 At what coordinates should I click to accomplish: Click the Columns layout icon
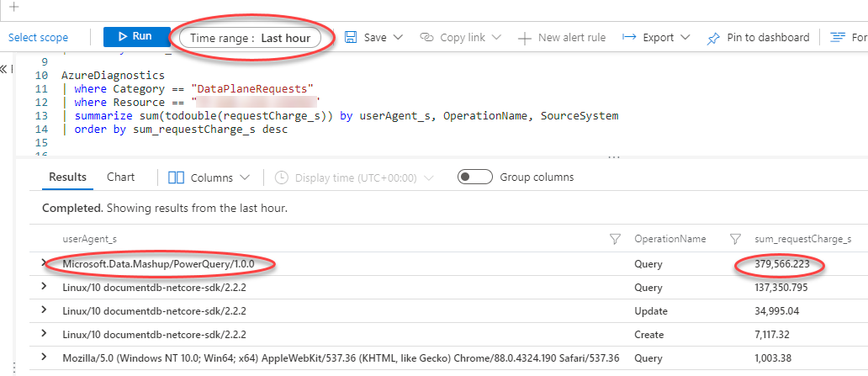(177, 177)
